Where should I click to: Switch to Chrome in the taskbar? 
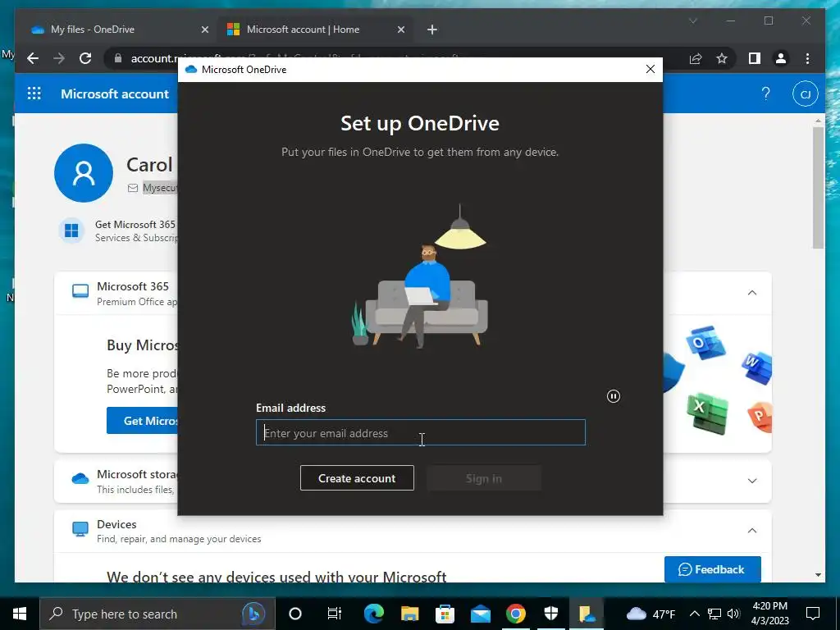tap(516, 614)
